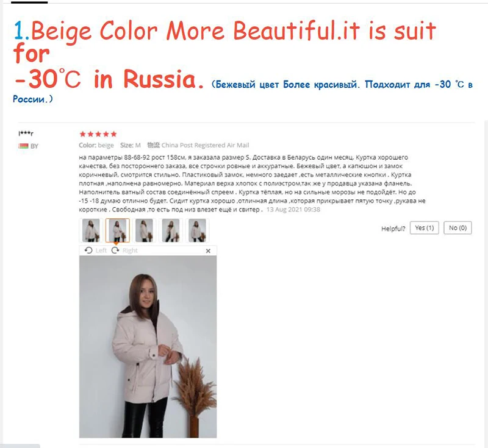This screenshot has height=448, width=488.
Task: Click the rotate Right arrow icon
Action: (x=115, y=251)
